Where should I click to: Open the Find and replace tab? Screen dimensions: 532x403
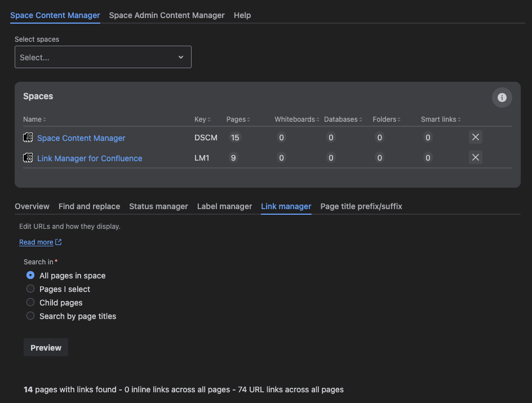pyautogui.click(x=89, y=206)
